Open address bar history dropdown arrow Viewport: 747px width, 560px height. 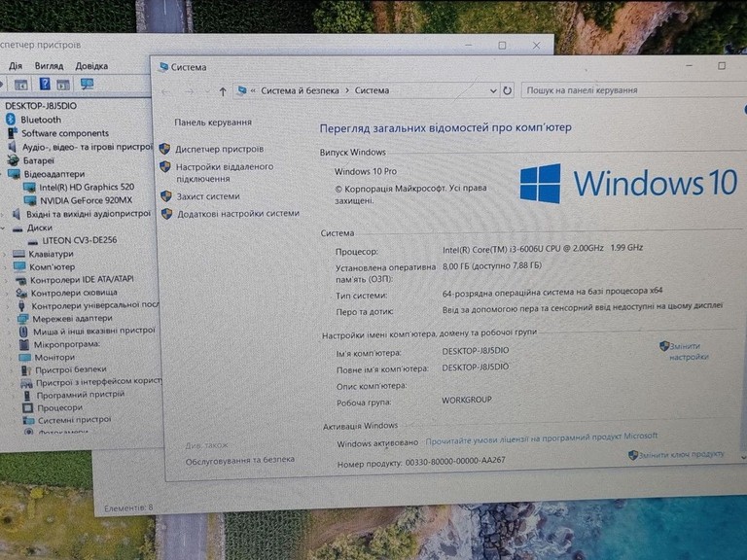493,91
